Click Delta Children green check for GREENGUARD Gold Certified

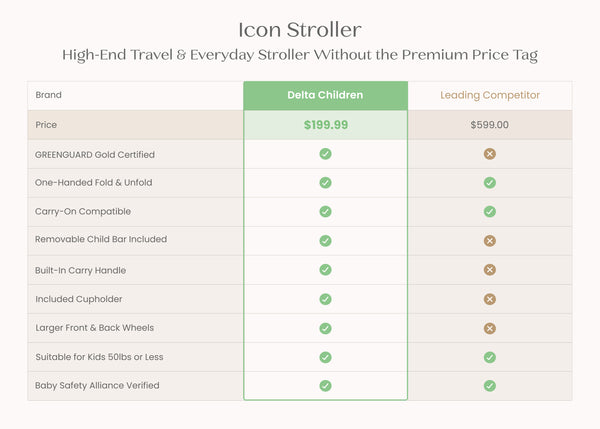[x=325, y=154]
